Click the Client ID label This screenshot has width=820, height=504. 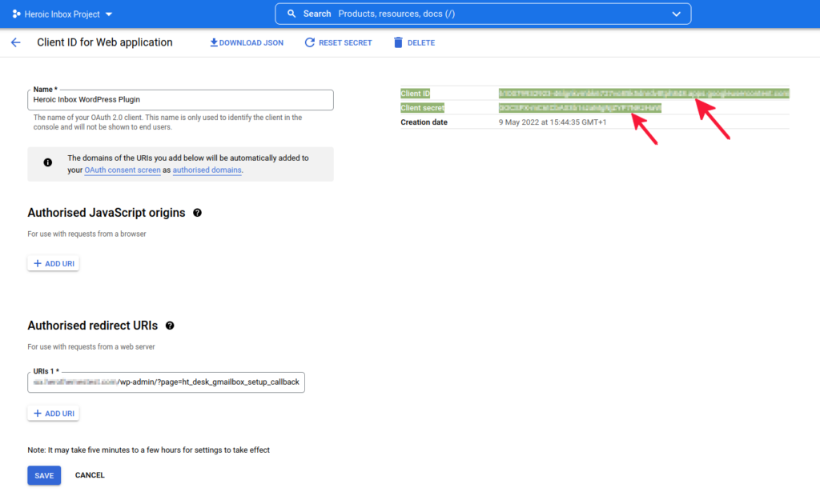click(x=416, y=94)
